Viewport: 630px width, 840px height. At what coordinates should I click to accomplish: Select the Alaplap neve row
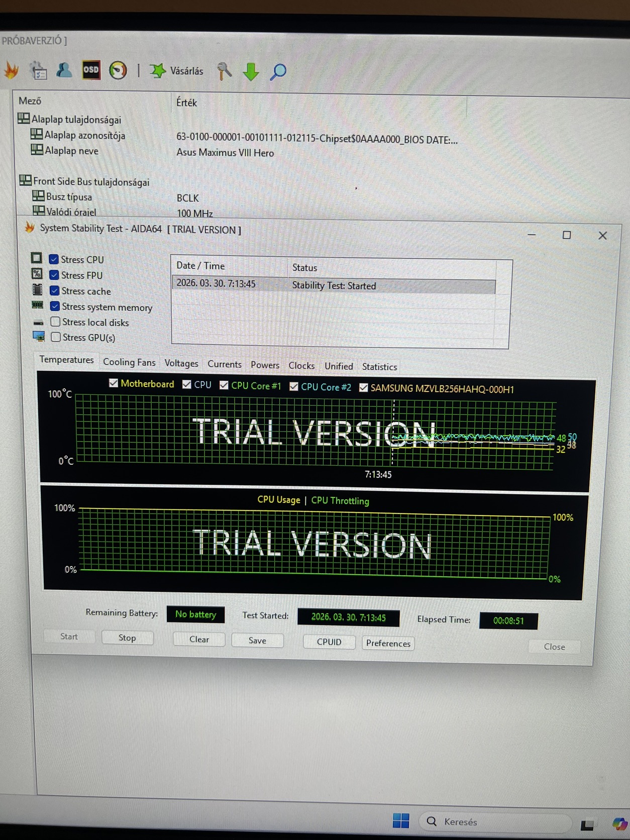click(65, 150)
